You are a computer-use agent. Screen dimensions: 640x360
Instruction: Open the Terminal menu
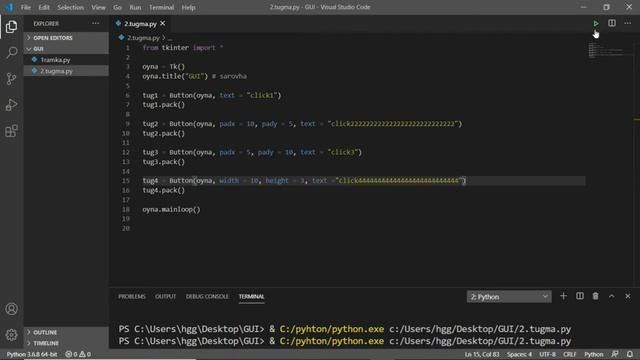coord(161,7)
